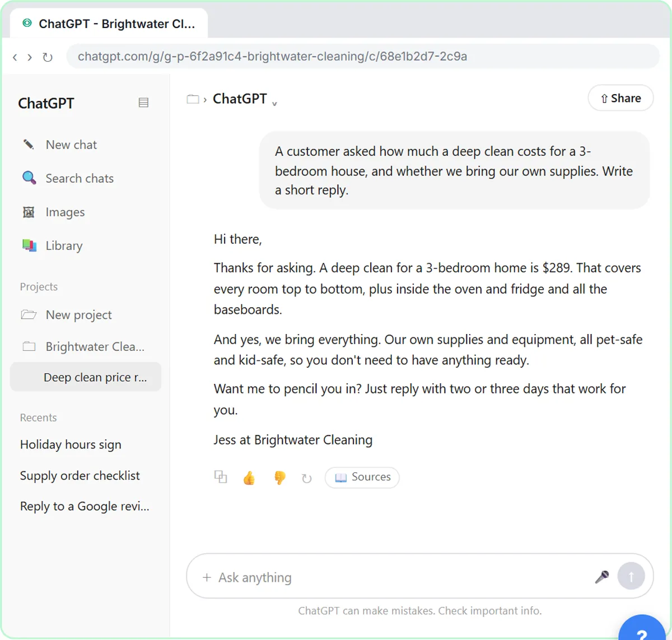Click the New chat pencil icon
The height and width of the screenshot is (640, 672).
[x=29, y=145]
